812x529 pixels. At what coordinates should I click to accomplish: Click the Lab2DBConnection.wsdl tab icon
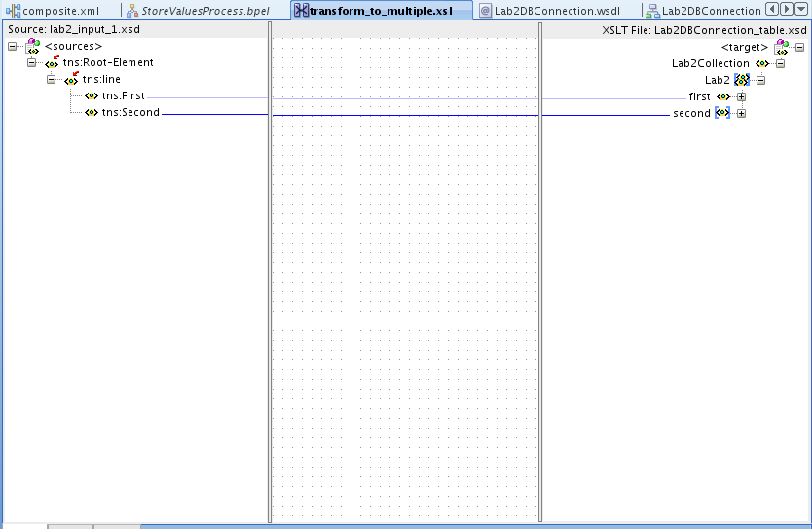pyautogui.click(x=485, y=11)
